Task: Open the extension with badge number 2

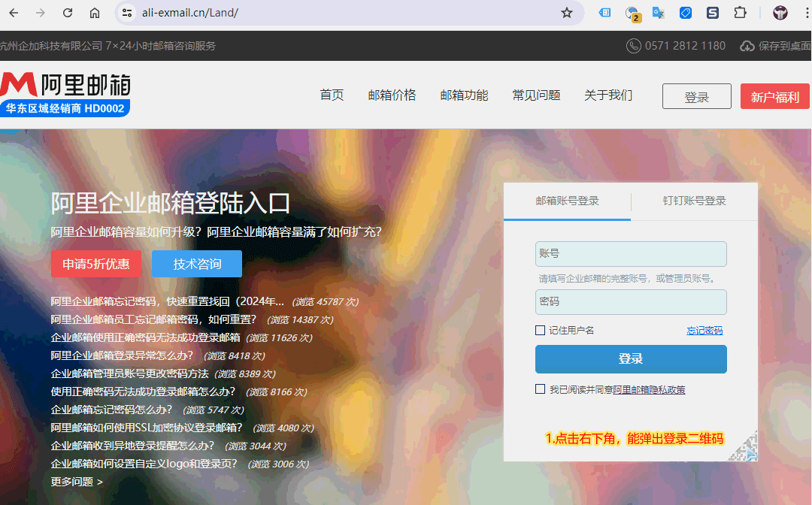Action: pyautogui.click(x=632, y=14)
